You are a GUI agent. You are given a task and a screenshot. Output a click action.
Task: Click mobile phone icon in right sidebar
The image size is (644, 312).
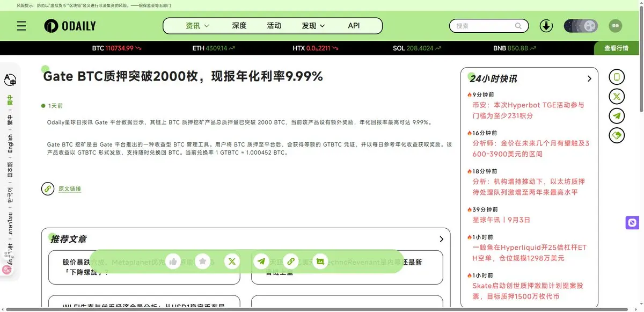click(617, 77)
